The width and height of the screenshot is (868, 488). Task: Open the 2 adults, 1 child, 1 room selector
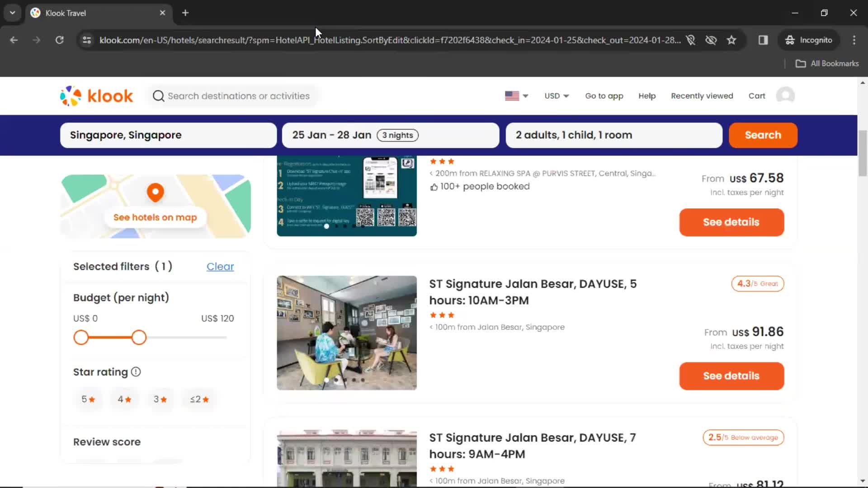pos(614,135)
